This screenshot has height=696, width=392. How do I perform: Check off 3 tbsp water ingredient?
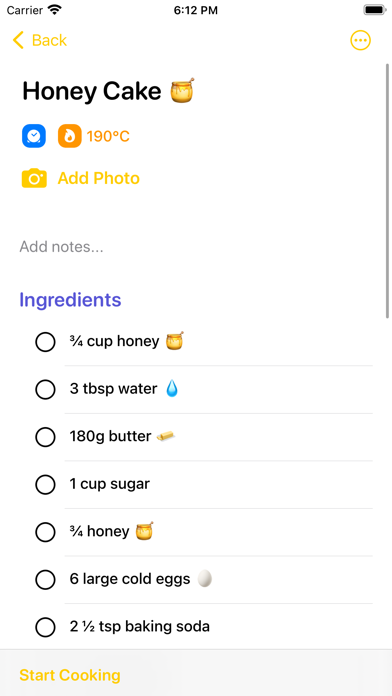(x=45, y=390)
